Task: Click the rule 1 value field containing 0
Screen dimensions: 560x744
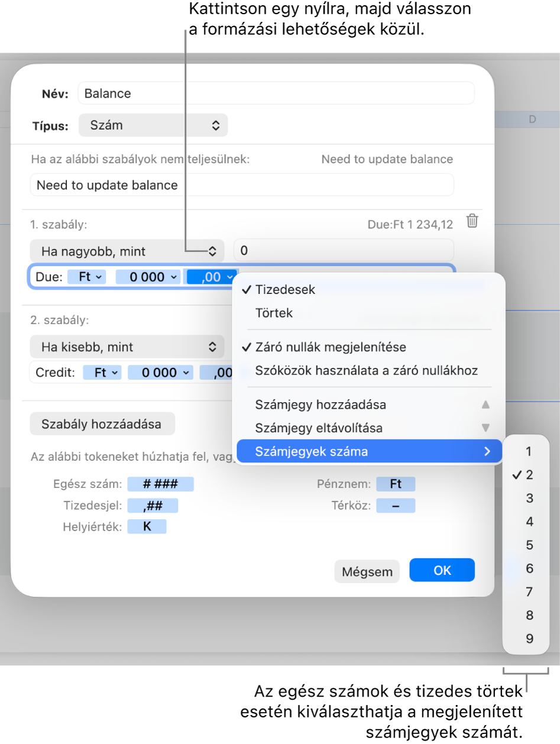Action: pos(344,251)
